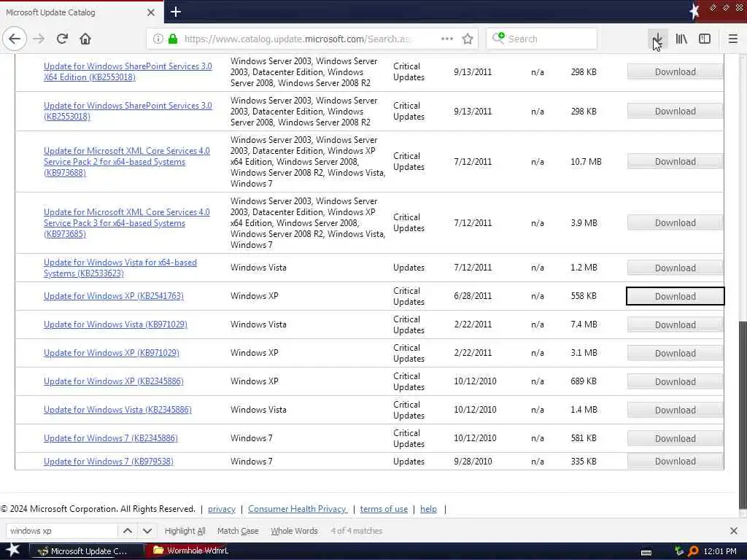Screen dimensions: 747x560
Task: Click the search engine magnifier icon
Action: coord(498,38)
